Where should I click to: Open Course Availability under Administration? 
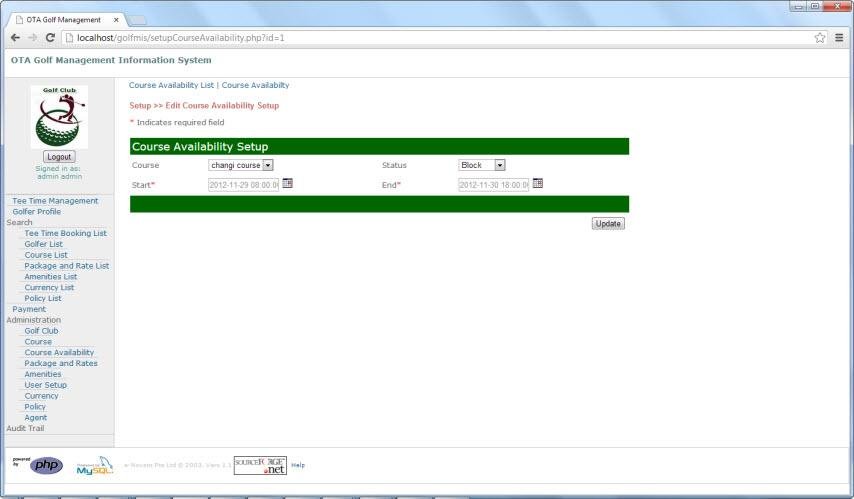59,352
